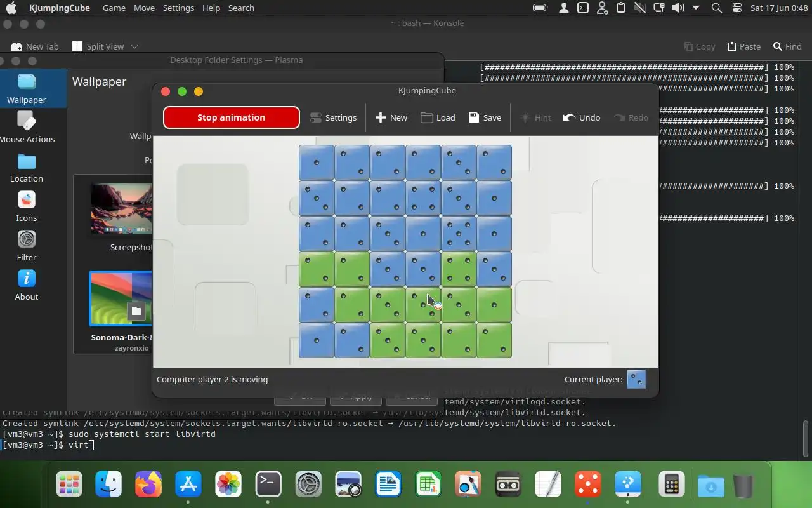
Task: Open the Settings menu in menu bar
Action: pos(178,8)
